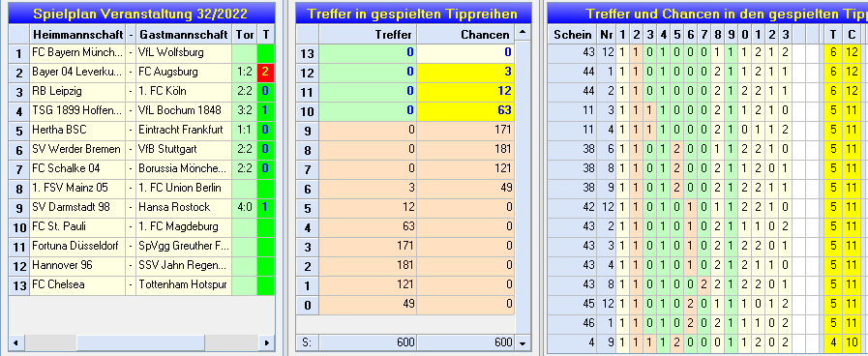Click right arrow of Spielplan horizontal scrollbar
The image size is (868, 356).
pos(268,341)
